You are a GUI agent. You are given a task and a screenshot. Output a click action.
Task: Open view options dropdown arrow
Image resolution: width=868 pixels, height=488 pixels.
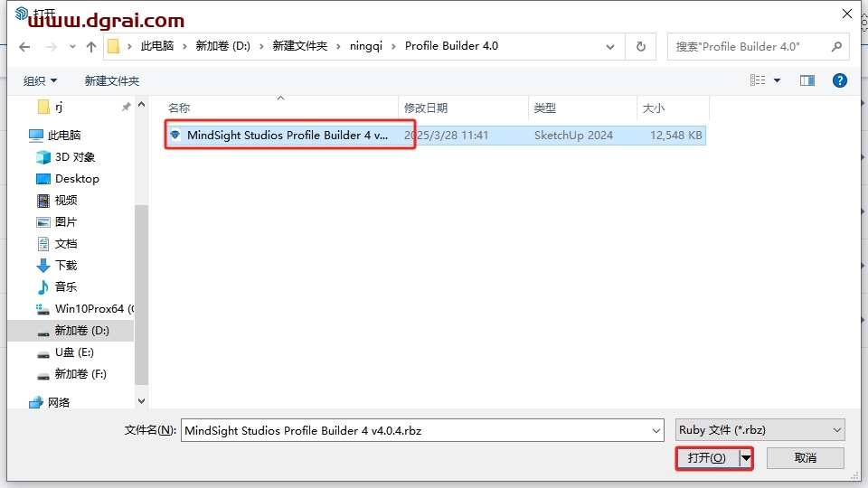[778, 80]
